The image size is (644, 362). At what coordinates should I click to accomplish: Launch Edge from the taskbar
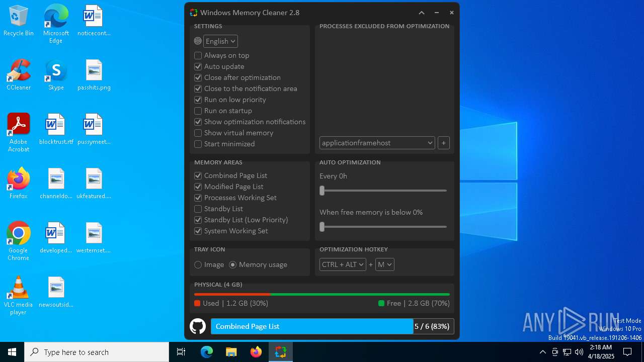(207, 352)
